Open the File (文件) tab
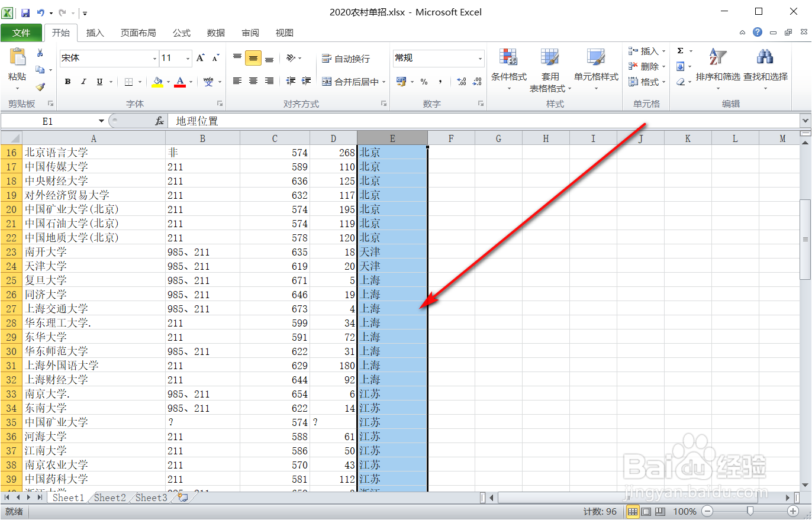812x520 pixels. (x=21, y=33)
